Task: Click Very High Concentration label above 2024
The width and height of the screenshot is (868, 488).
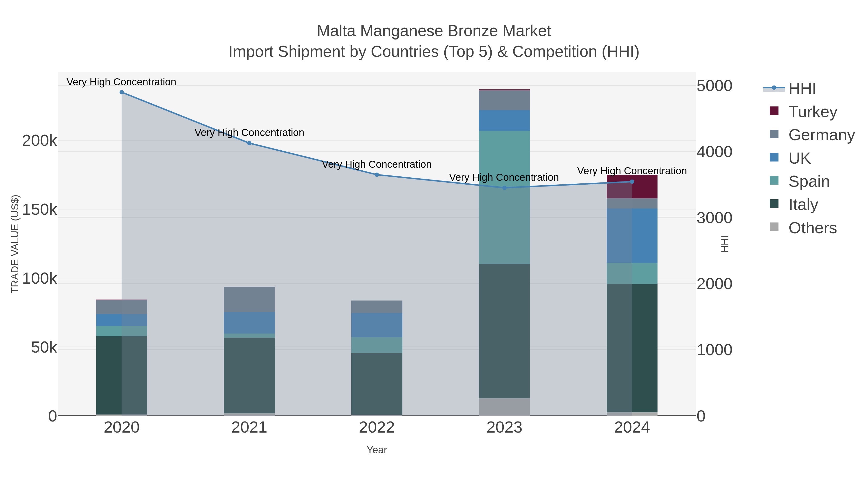Action: (x=632, y=171)
